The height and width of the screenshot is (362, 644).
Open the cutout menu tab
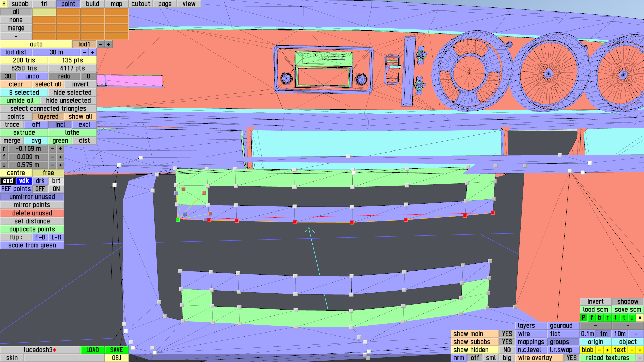coord(141,4)
